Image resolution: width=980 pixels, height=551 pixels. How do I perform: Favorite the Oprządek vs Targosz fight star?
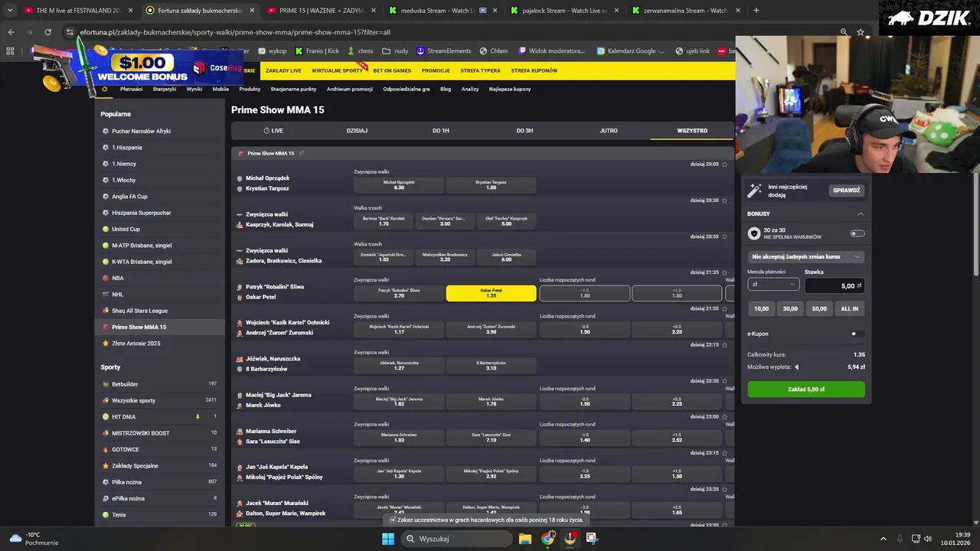click(x=724, y=165)
